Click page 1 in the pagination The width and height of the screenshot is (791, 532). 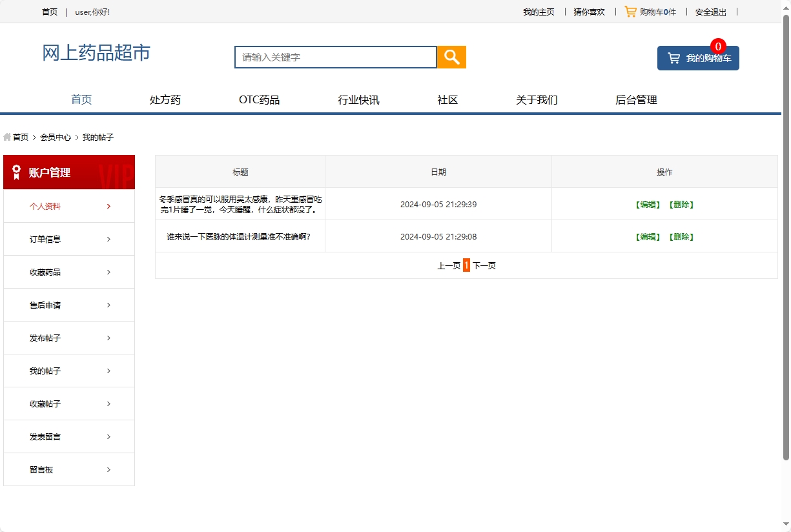[x=466, y=265]
